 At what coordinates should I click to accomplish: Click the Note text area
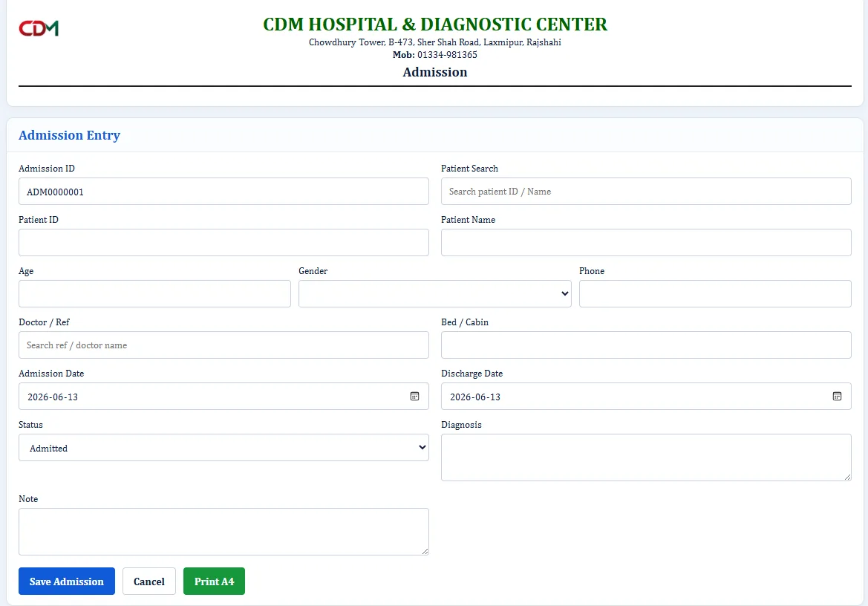click(223, 531)
